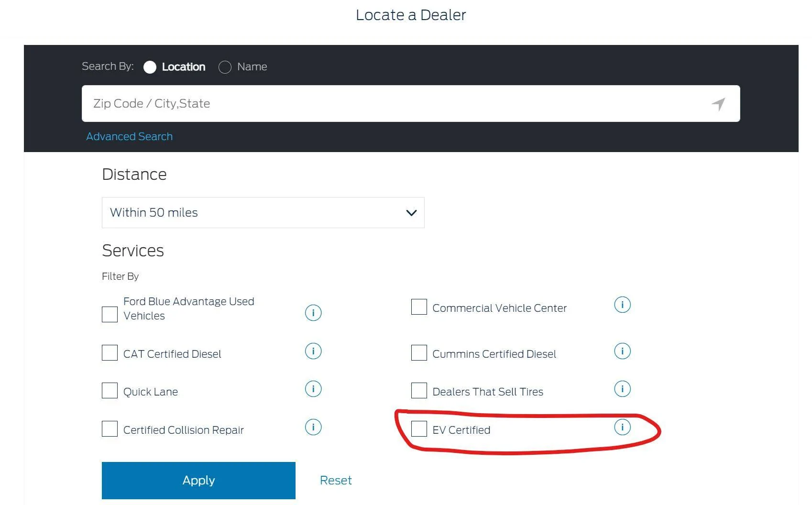
Task: Open the Within 50 miles distance dropdown
Action: point(263,212)
